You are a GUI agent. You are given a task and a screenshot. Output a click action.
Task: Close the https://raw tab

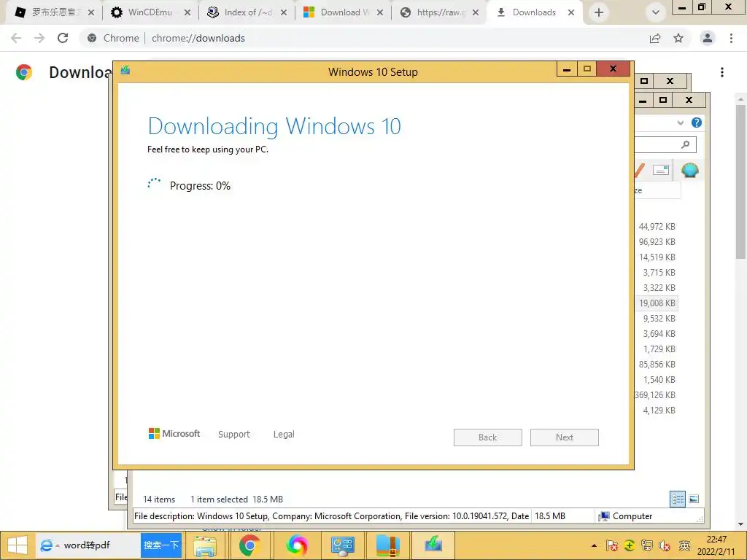click(476, 13)
